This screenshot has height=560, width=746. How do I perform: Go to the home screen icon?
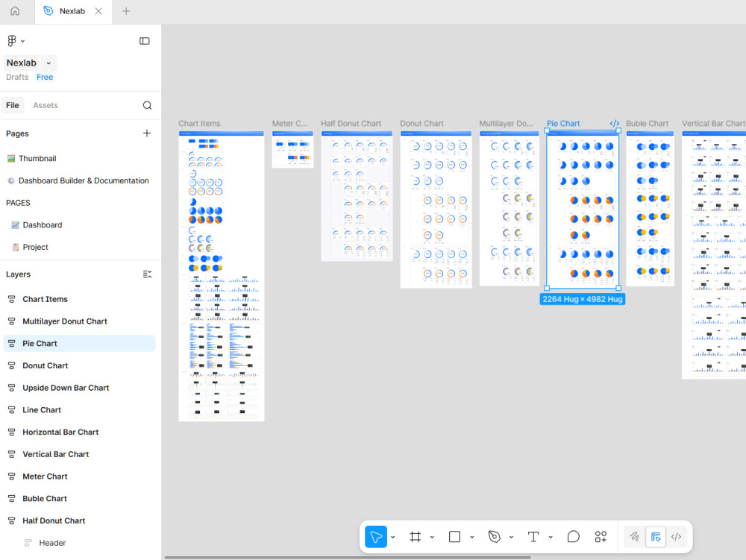[15, 11]
